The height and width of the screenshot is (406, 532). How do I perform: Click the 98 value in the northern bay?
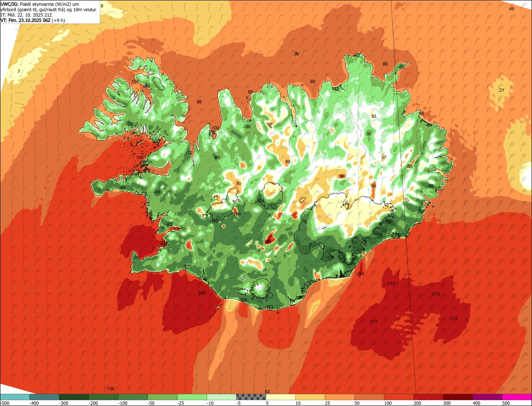click(x=199, y=102)
